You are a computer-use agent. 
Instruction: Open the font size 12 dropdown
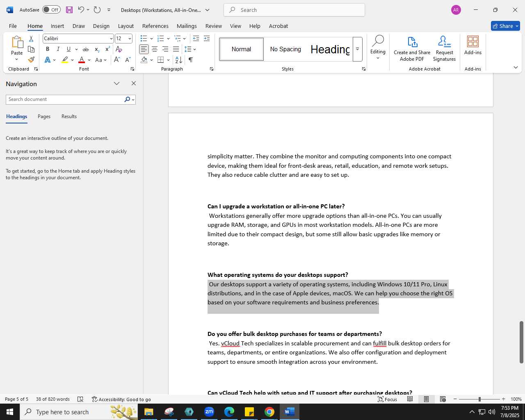point(130,39)
